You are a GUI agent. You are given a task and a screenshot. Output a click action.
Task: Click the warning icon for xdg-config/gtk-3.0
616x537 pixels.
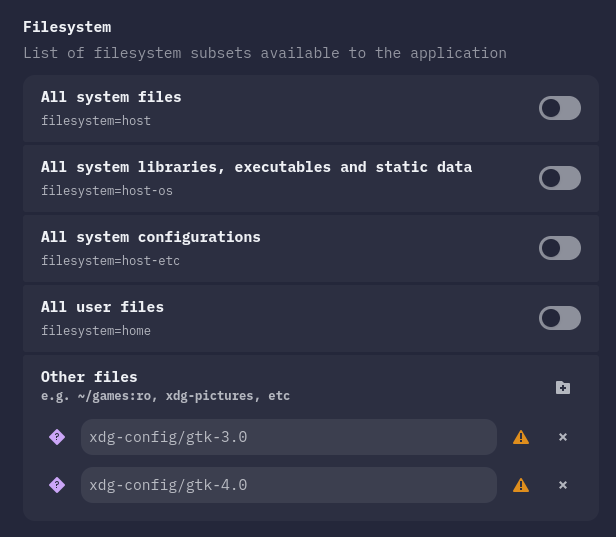pos(521,437)
